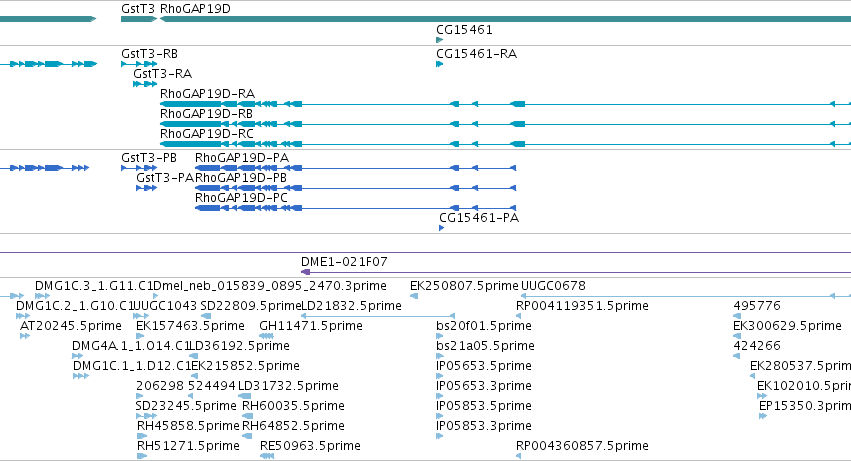Image resolution: width=851 pixels, height=461 pixels.
Task: Select the AT20245.5prime EST label
Action: pos(71,326)
